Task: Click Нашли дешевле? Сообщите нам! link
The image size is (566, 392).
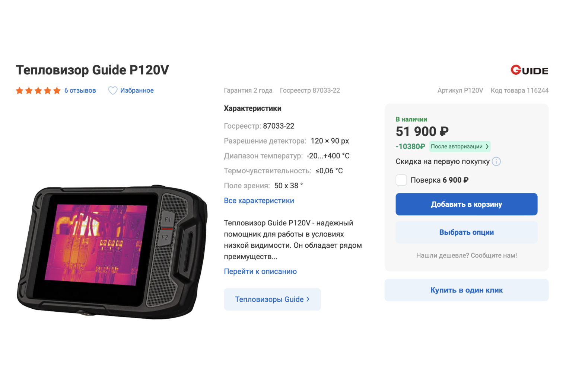Action: tap(467, 256)
